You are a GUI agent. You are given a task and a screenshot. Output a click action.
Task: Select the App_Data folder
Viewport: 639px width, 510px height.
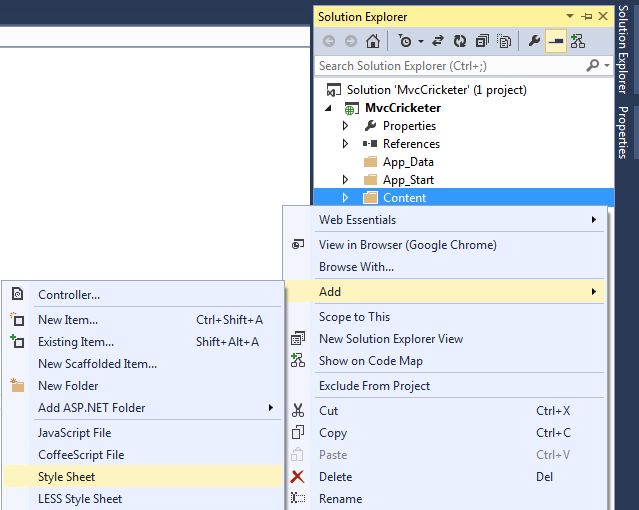[x=408, y=162]
